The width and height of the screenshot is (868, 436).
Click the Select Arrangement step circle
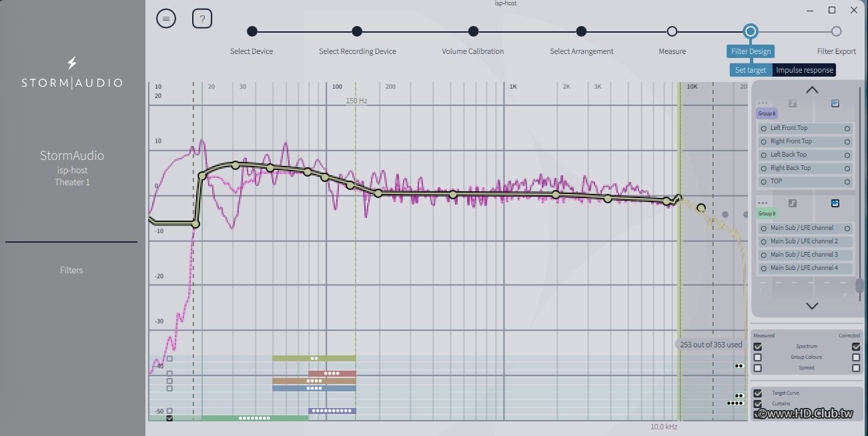click(x=581, y=31)
